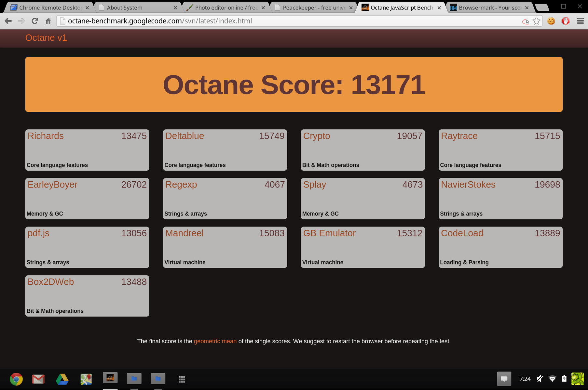Viewport: 588px width, 390px height.
Task: Click the EarleyBoyer benchmark name
Action: (52, 185)
